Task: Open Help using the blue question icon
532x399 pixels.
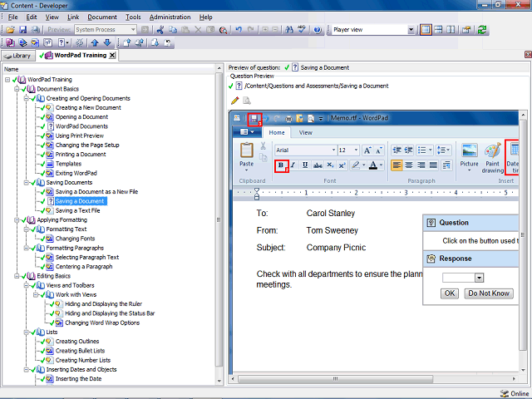Action: 318,30
